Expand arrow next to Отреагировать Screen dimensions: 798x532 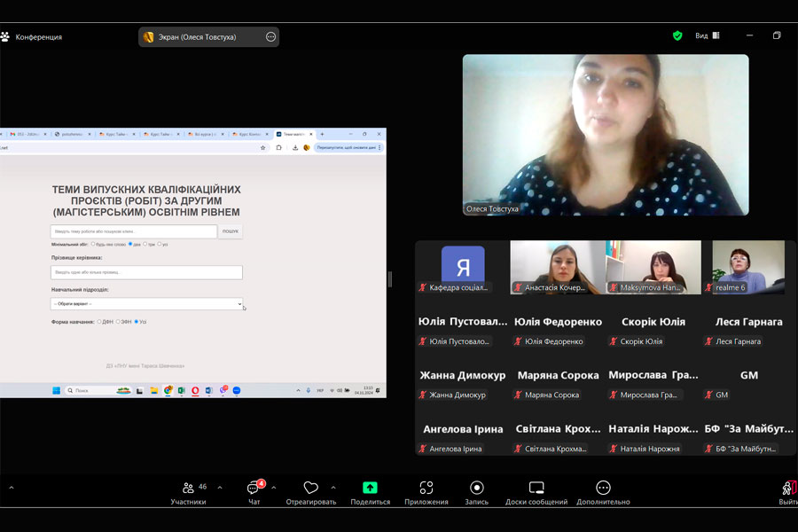(333, 488)
